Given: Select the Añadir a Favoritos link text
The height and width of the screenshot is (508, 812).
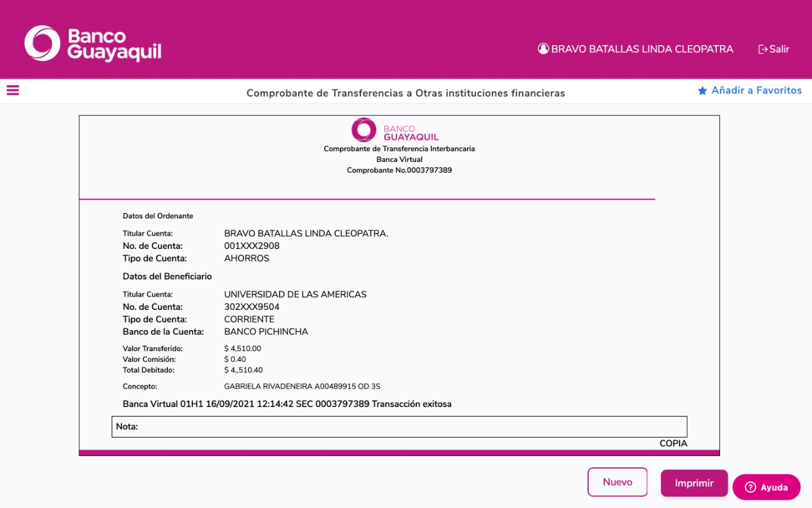Looking at the screenshot, I should (756, 91).
